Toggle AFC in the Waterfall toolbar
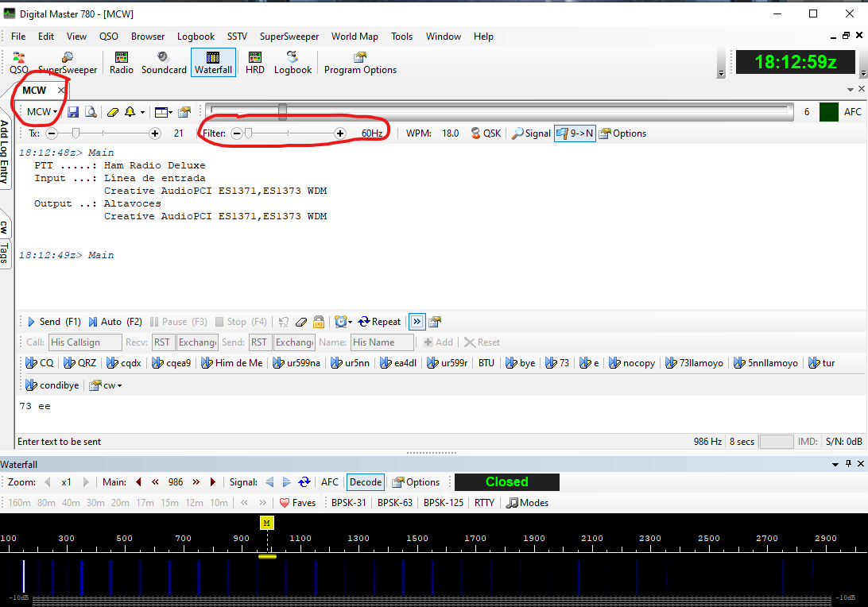The width and height of the screenshot is (868, 607). 330,482
